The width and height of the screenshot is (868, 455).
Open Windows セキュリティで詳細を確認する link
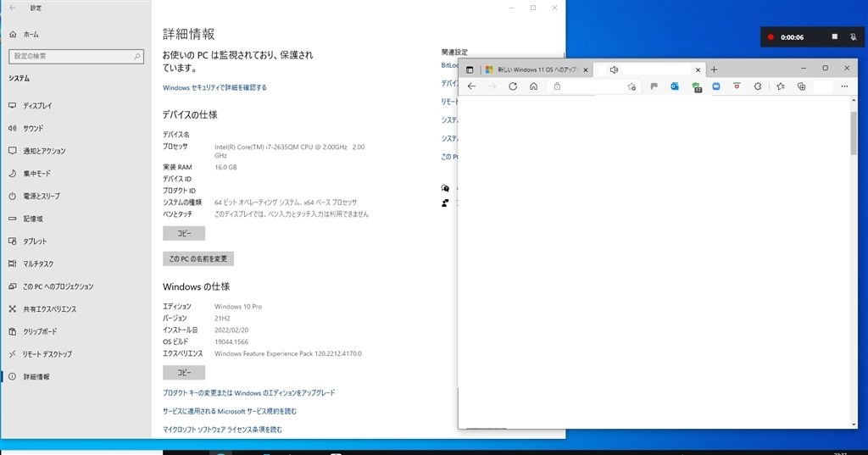pos(214,87)
